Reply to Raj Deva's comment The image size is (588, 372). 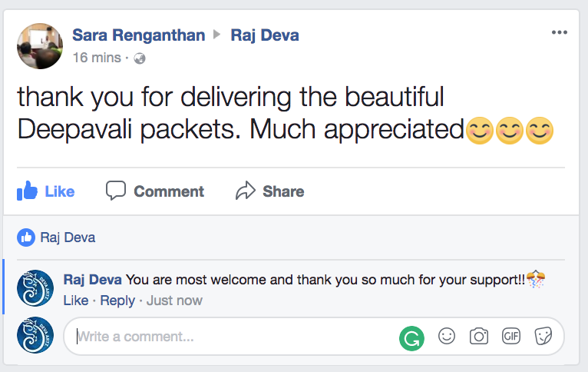click(x=117, y=301)
